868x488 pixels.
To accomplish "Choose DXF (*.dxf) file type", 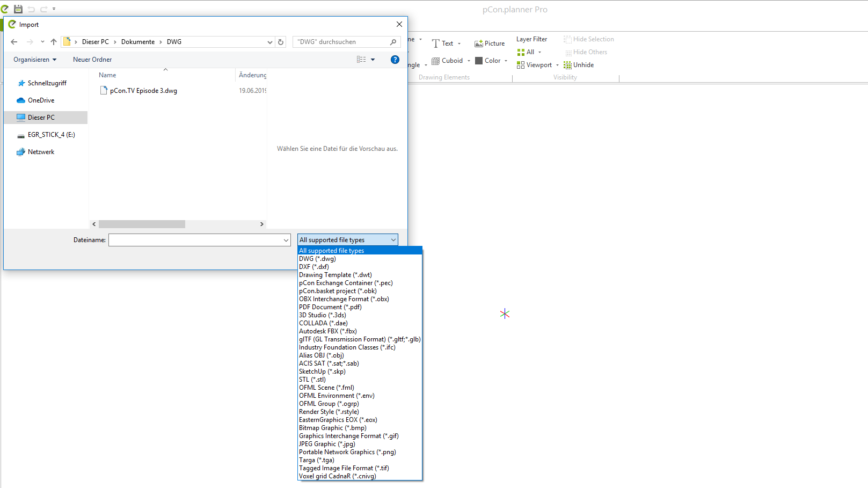I will pos(360,267).
